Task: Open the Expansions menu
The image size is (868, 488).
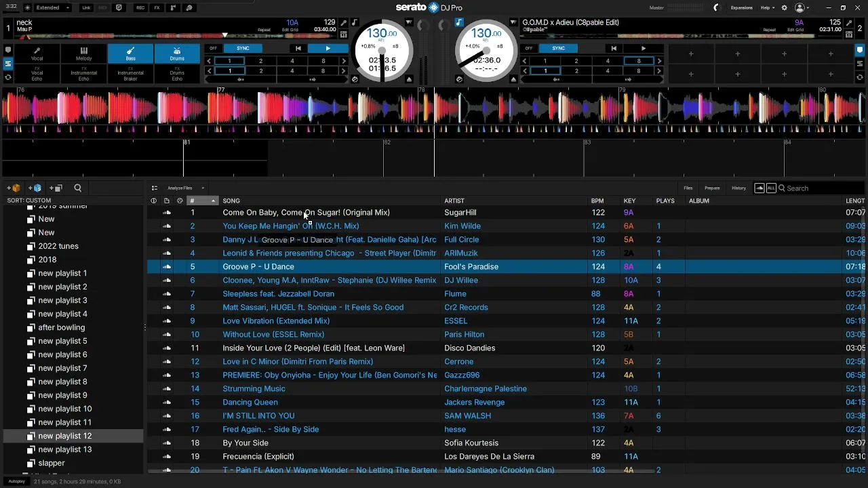Action: coord(742,7)
